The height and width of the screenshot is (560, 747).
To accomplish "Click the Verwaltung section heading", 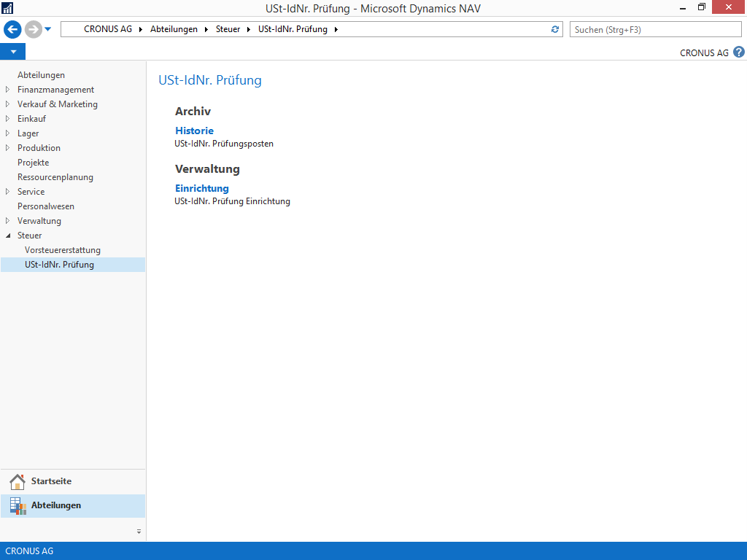I will click(x=207, y=168).
